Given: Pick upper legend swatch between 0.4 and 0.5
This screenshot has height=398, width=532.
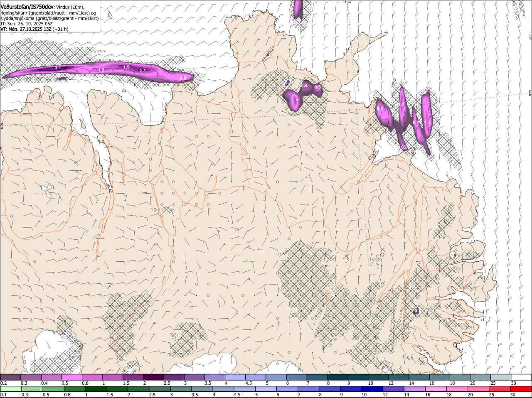Looking at the screenshot, I should point(52,377).
